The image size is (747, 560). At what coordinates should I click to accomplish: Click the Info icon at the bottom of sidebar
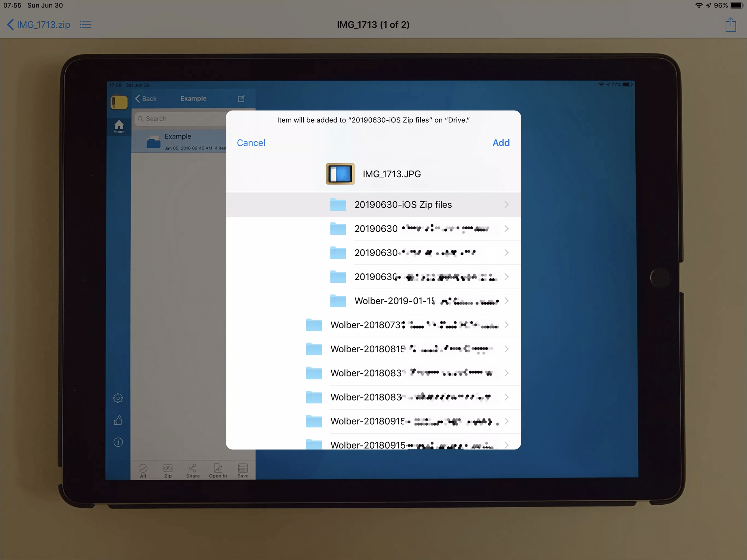pyautogui.click(x=118, y=442)
